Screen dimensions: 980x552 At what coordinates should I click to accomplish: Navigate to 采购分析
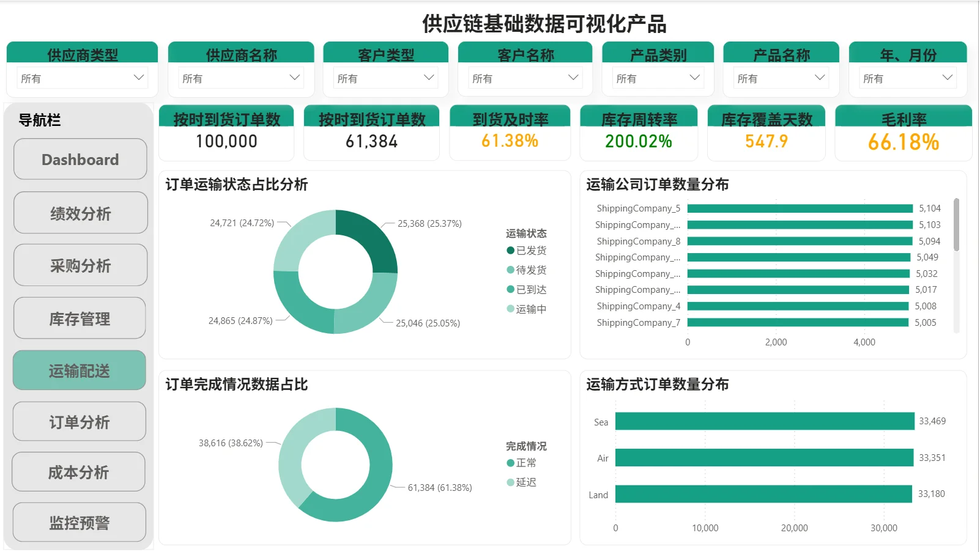(x=80, y=265)
